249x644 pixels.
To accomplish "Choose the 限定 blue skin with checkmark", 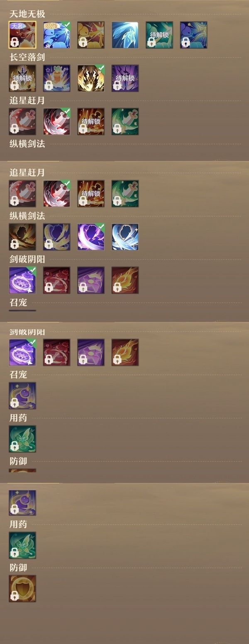I will point(57,35).
